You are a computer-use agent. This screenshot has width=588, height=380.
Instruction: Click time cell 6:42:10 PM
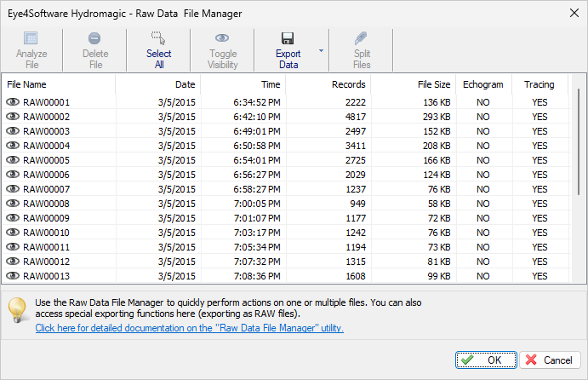[x=257, y=117]
